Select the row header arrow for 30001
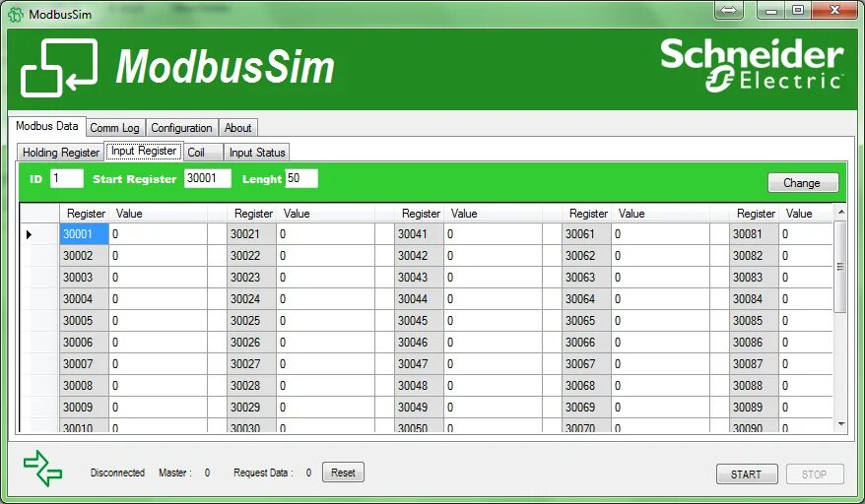 (39, 234)
